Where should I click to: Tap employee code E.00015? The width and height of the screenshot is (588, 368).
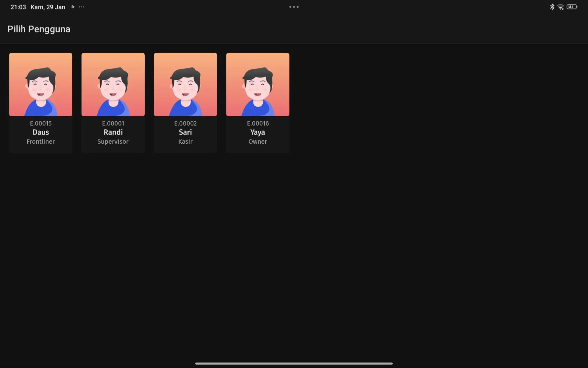click(41, 123)
